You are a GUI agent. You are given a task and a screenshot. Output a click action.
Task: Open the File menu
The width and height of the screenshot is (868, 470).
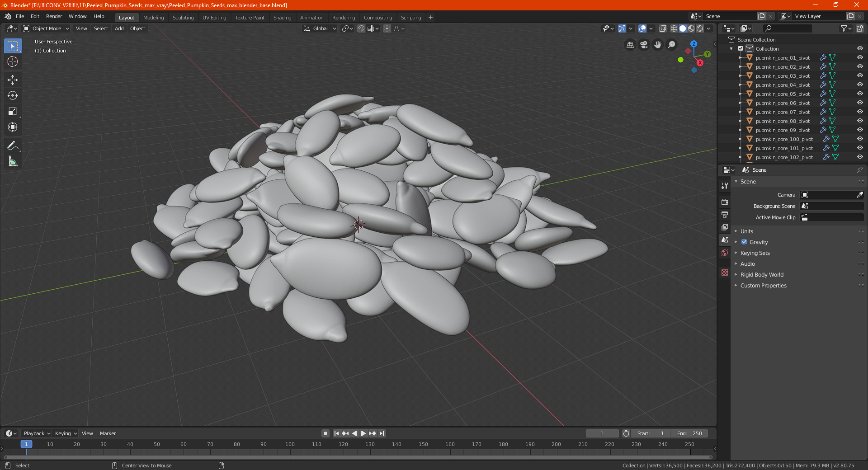(x=20, y=16)
